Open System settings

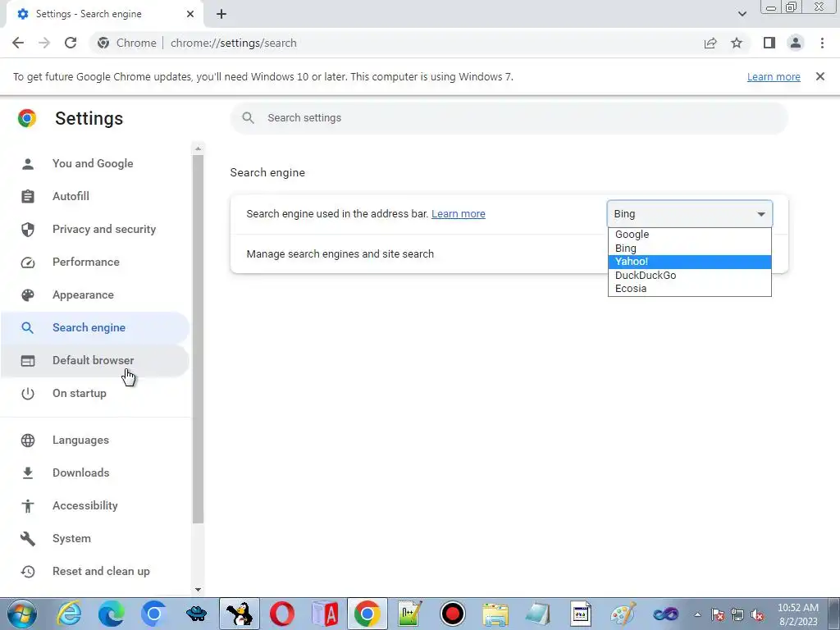coord(95,538)
